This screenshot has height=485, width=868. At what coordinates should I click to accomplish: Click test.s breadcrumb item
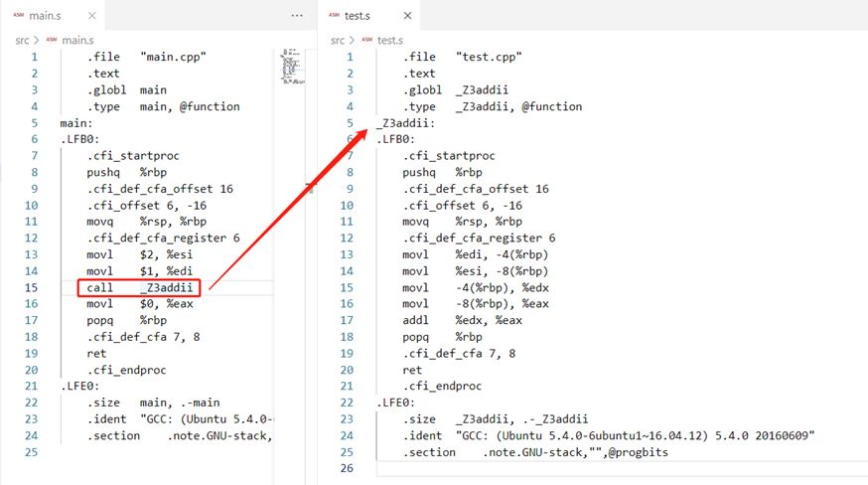click(390, 40)
